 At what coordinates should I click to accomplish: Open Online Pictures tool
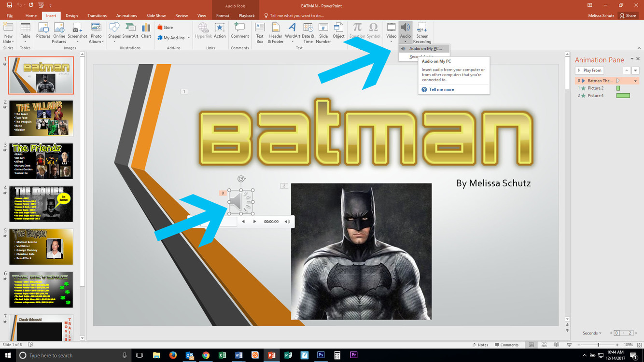pos(59,32)
